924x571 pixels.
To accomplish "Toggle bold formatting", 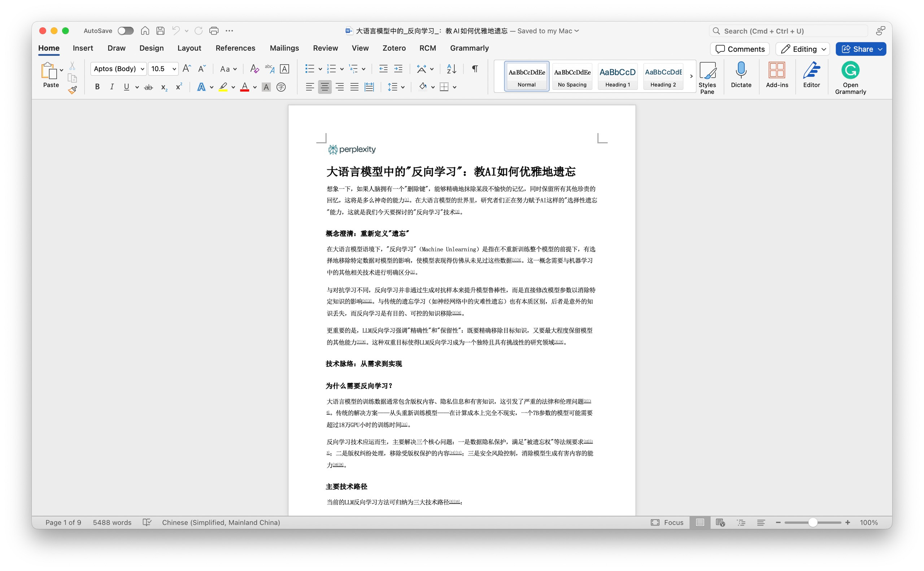I will coord(97,87).
